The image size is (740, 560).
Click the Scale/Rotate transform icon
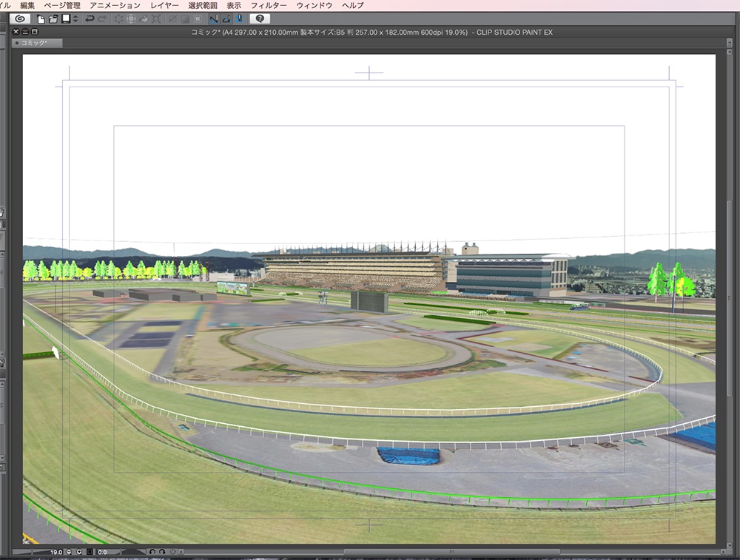point(156,19)
